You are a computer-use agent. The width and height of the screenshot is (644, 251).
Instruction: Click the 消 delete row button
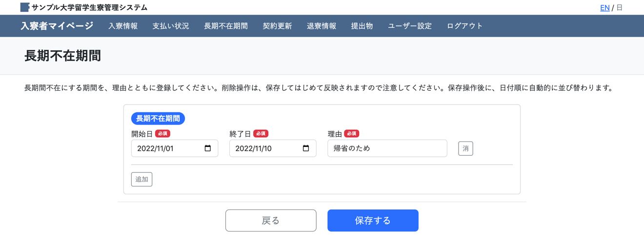click(x=465, y=148)
